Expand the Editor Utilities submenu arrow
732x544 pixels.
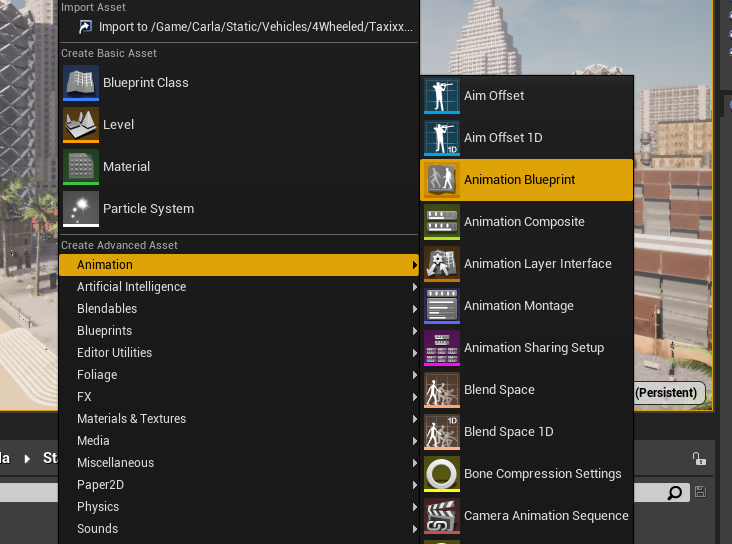point(415,353)
